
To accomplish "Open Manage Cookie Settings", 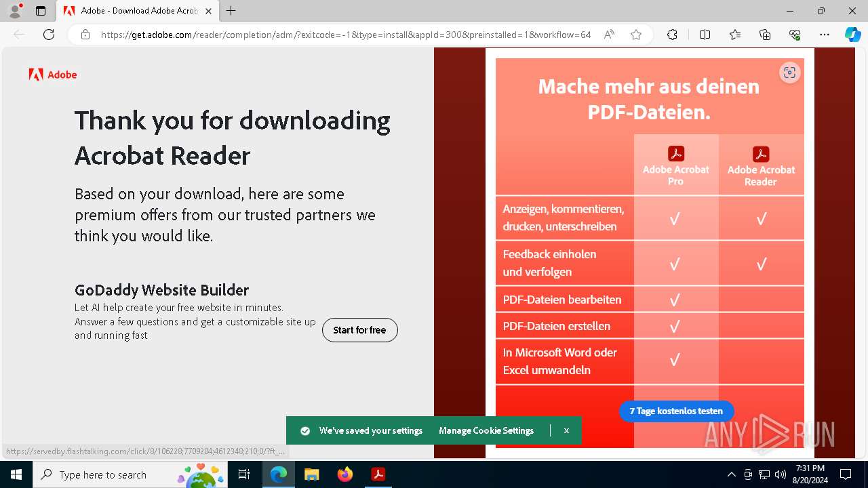I will pos(486,431).
